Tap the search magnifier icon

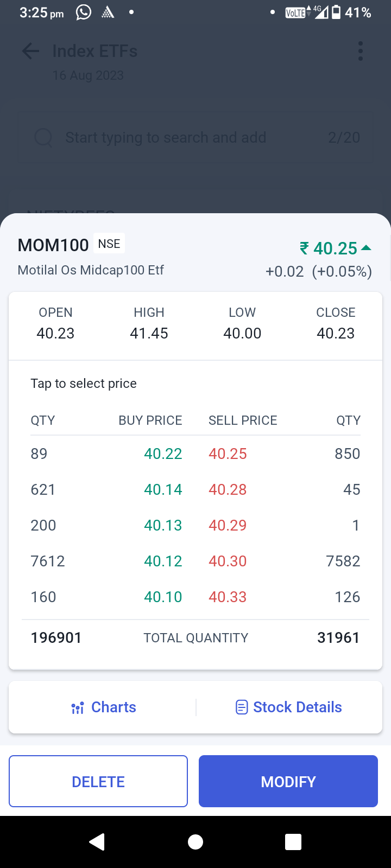[x=43, y=138]
